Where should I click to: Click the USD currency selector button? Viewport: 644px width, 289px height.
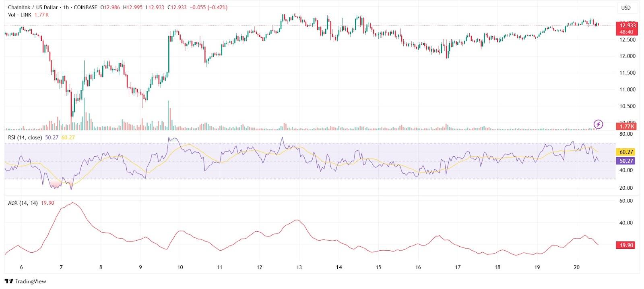(626, 8)
